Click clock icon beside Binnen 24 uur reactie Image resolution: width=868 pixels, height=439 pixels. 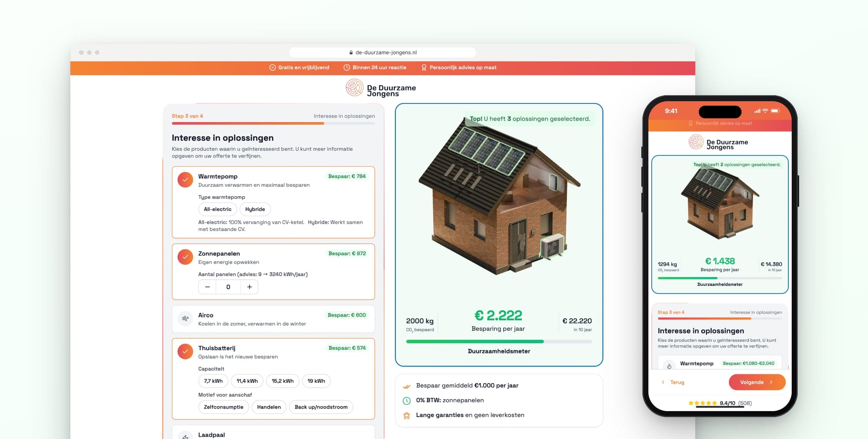pos(347,67)
